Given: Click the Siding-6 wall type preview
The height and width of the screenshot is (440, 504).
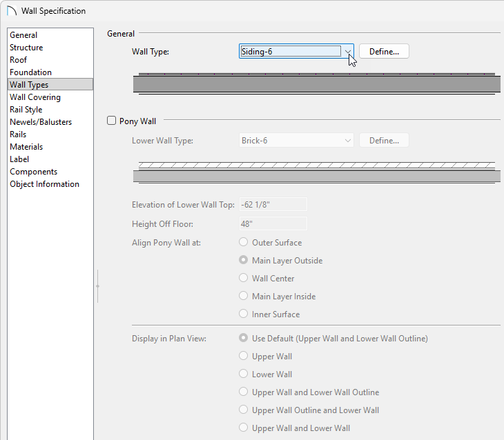Looking at the screenshot, I should coord(317,84).
